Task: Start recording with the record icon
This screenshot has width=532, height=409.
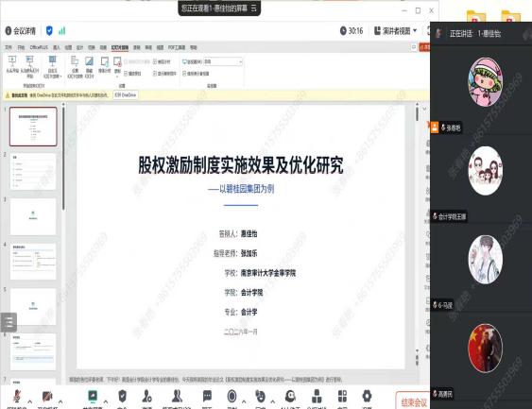Action: [x=232, y=396]
